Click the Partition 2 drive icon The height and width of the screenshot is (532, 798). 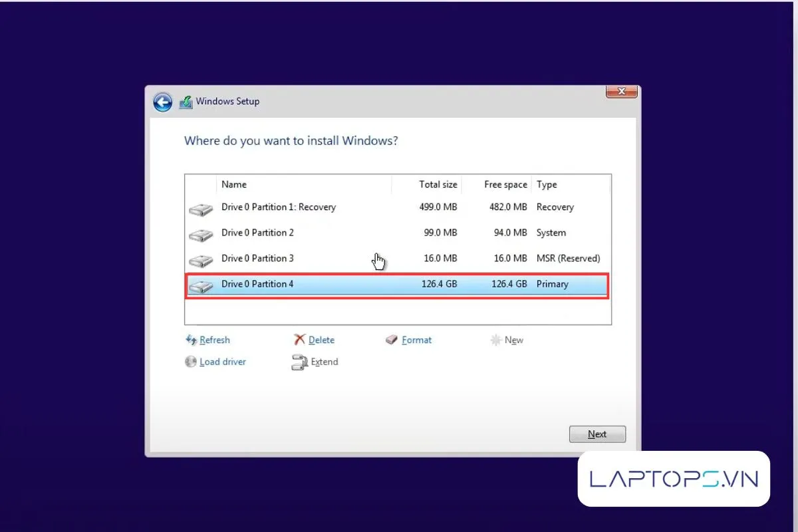(x=200, y=235)
